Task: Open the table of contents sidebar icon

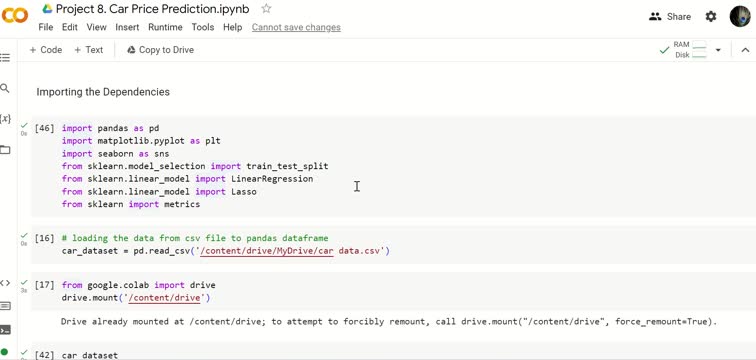Action: tap(5, 58)
